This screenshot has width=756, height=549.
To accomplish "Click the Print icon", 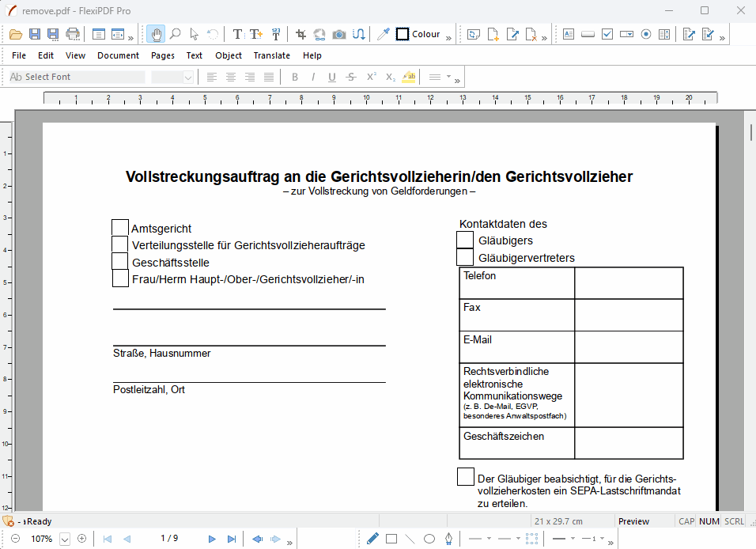I will 73,34.
